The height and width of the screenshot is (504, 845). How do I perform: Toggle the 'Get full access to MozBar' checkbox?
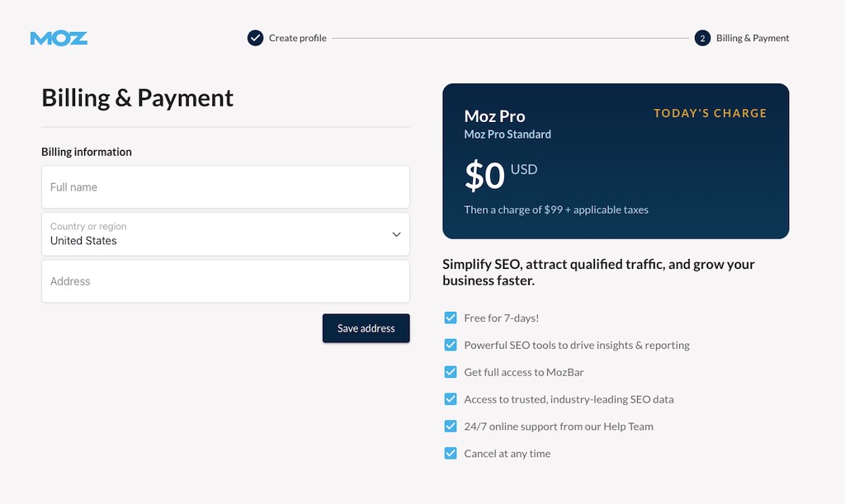[x=451, y=372]
